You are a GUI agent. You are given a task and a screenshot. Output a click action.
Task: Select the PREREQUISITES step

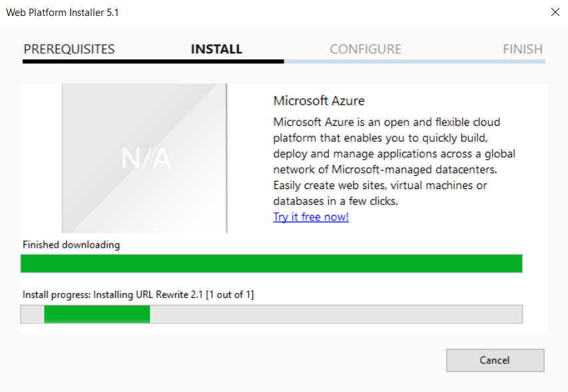(69, 49)
